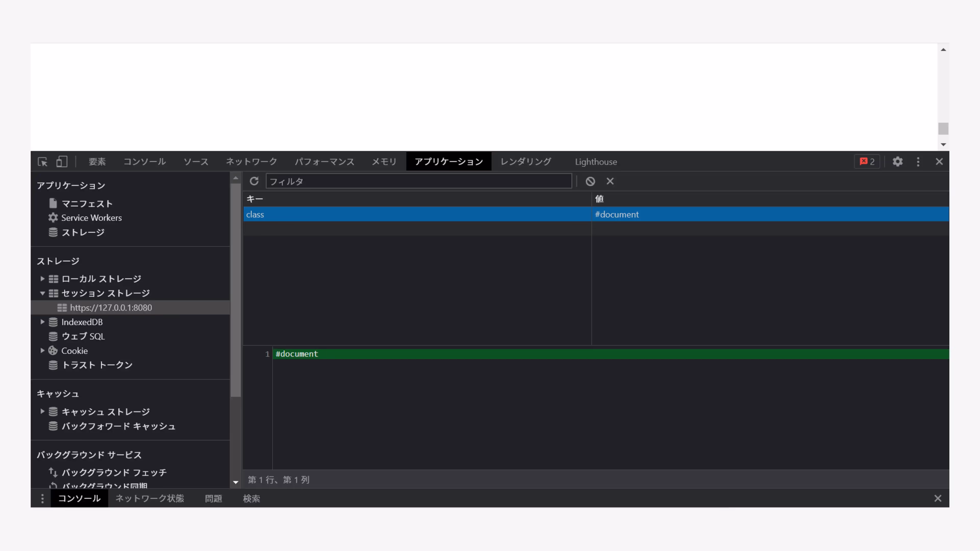The image size is (980, 551).
Task: Open the 問題 drawer tab
Action: pyautogui.click(x=213, y=498)
